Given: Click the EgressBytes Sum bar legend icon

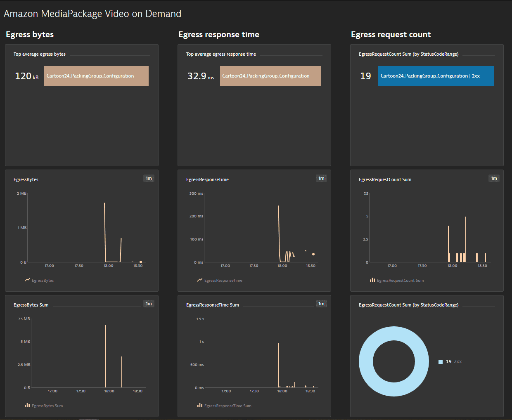Looking at the screenshot, I should (x=27, y=406).
